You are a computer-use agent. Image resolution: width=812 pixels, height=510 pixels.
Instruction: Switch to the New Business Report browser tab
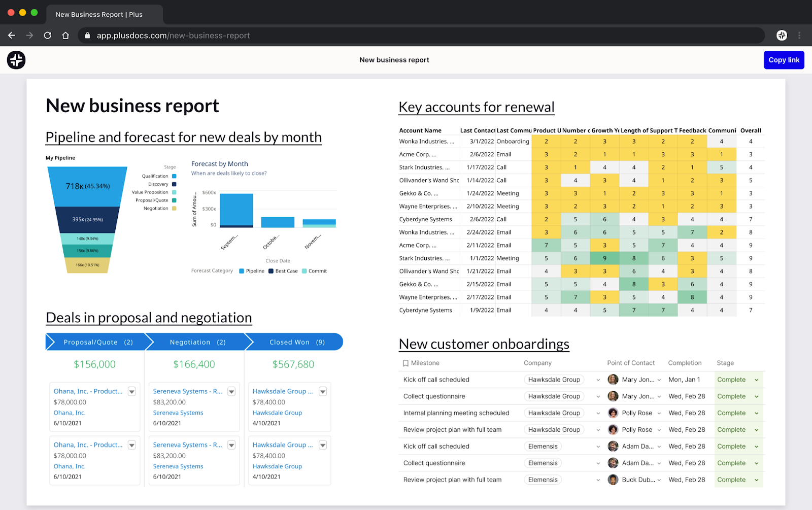click(x=99, y=14)
